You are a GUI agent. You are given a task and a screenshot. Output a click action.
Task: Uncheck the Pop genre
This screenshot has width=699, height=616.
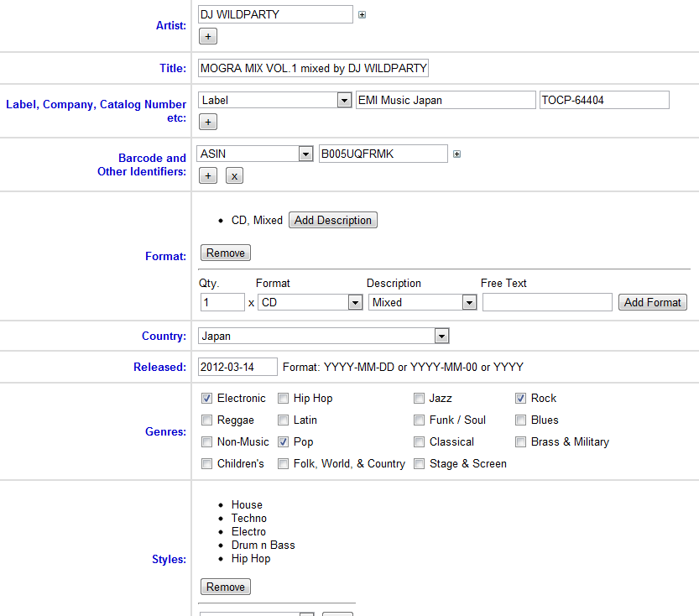point(283,441)
